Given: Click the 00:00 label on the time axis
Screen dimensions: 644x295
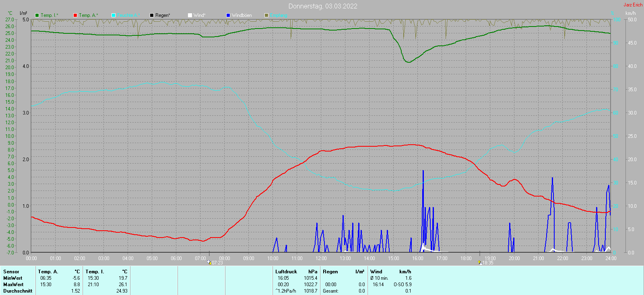Looking at the screenshot, I should click(x=31, y=258).
